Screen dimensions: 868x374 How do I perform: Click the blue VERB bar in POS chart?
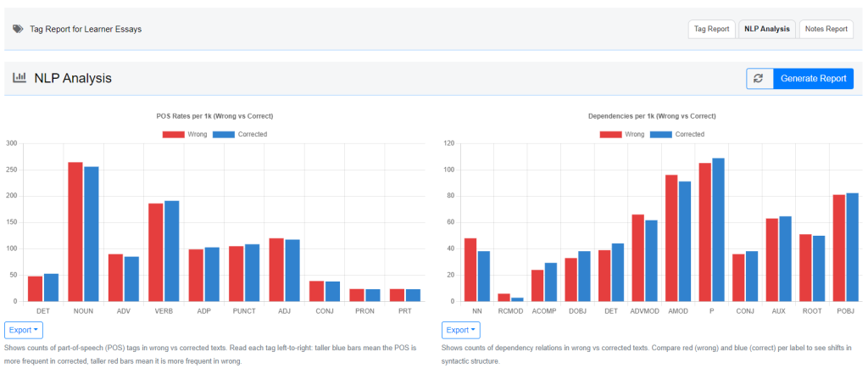pos(171,251)
